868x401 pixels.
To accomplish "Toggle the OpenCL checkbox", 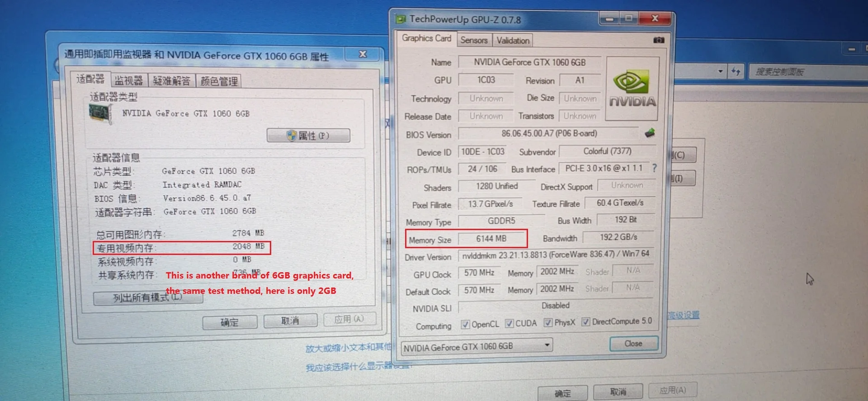I will pos(465,324).
